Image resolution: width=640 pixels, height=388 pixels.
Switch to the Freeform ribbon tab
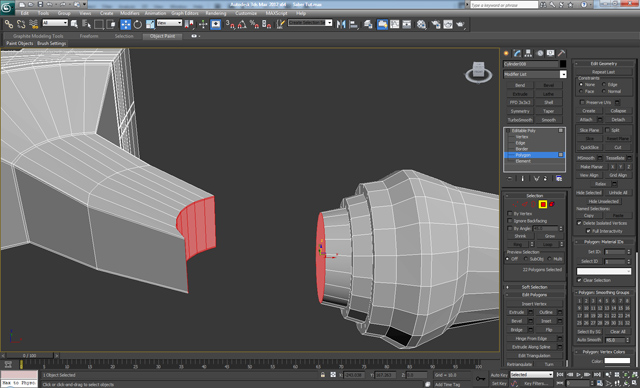[x=89, y=36]
